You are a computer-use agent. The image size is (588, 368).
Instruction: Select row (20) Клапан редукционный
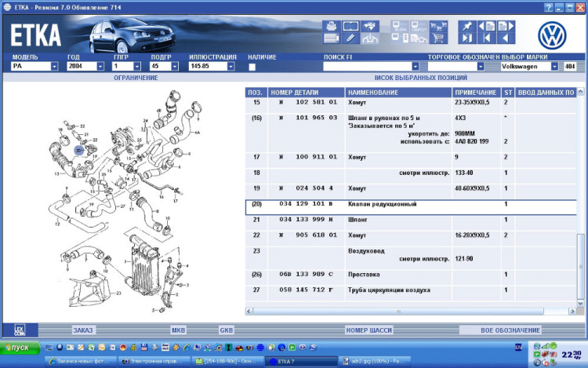point(411,207)
